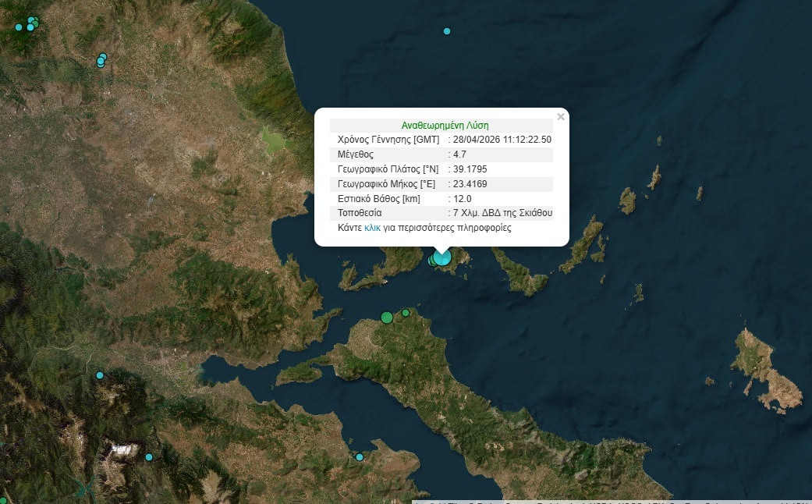Click the small earthquake dot east of the green marker
This screenshot has height=504, width=812.
tap(405, 311)
